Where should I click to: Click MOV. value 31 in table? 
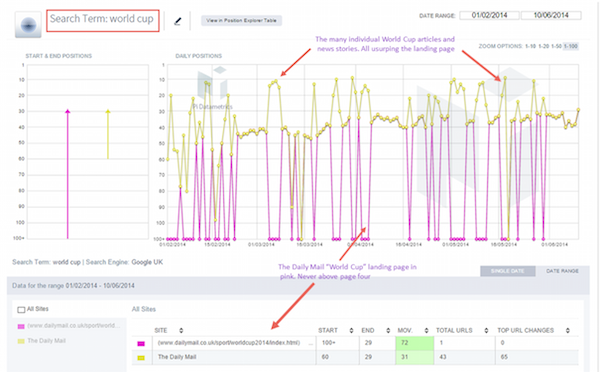coord(414,357)
